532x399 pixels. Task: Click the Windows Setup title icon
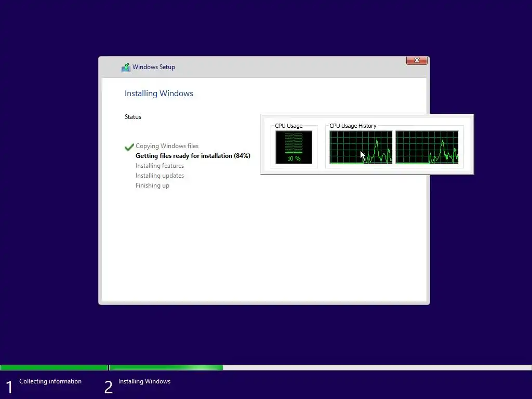[126, 68]
